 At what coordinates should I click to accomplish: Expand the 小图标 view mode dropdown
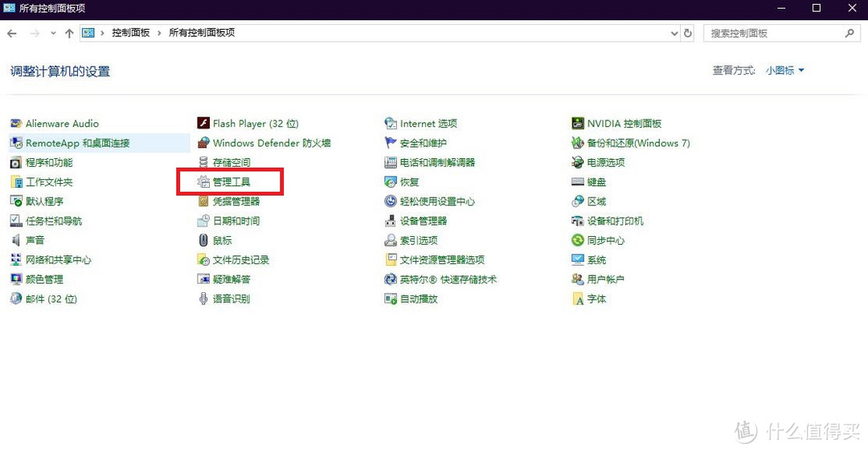(x=785, y=71)
